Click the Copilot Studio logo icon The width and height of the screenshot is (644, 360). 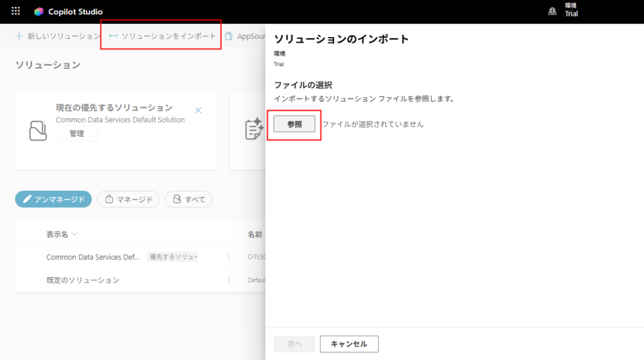pos(39,12)
